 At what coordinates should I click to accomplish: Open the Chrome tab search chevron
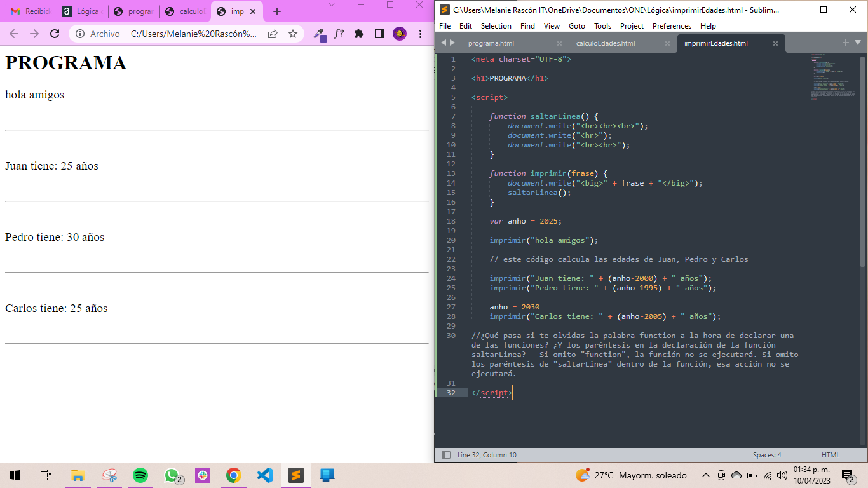click(331, 5)
